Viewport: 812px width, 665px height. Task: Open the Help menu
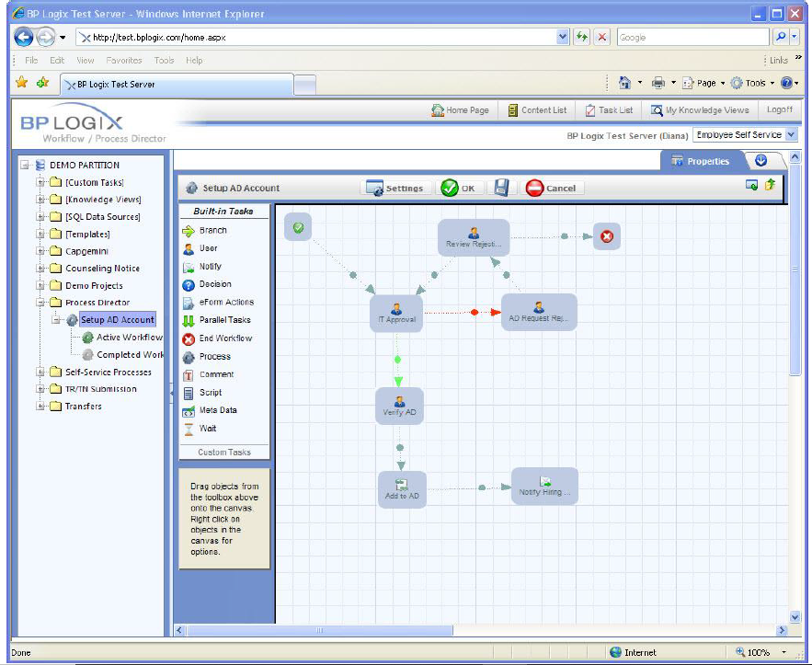tap(194, 60)
